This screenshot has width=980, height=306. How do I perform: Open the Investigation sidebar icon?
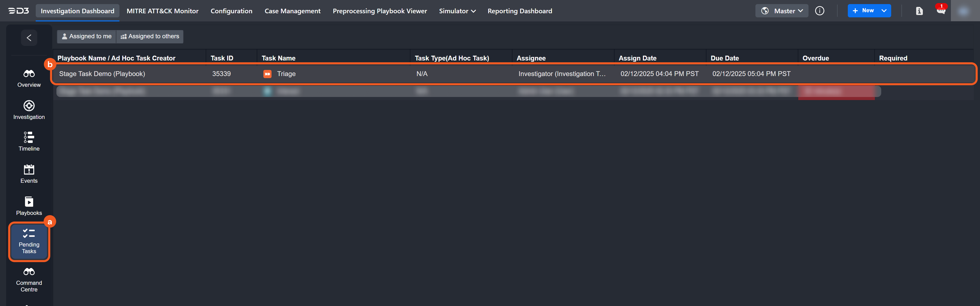(x=29, y=109)
